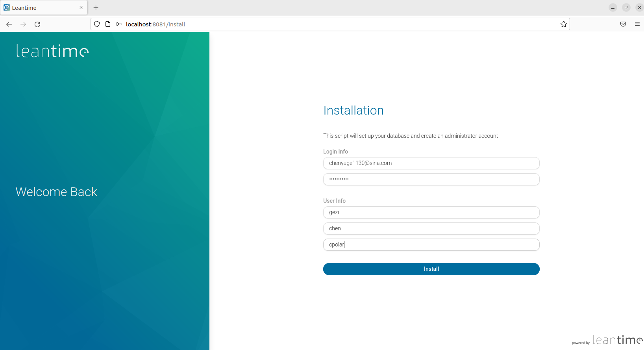
Task: Click the Leantime tab favicon
Action: (x=7, y=7)
